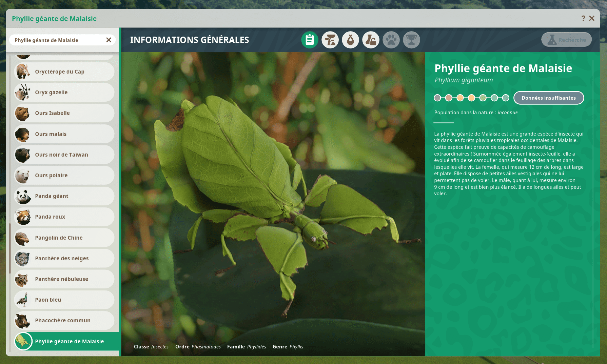Screen dimensions: 607x364
Task: Click the giant panda thumbnail icon
Action: click(x=23, y=196)
